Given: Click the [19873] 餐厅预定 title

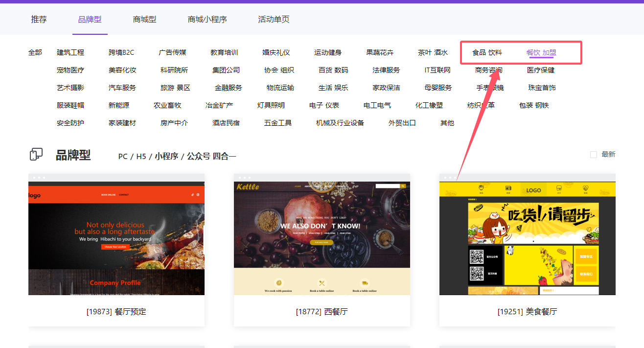Looking at the screenshot, I should (116, 311).
